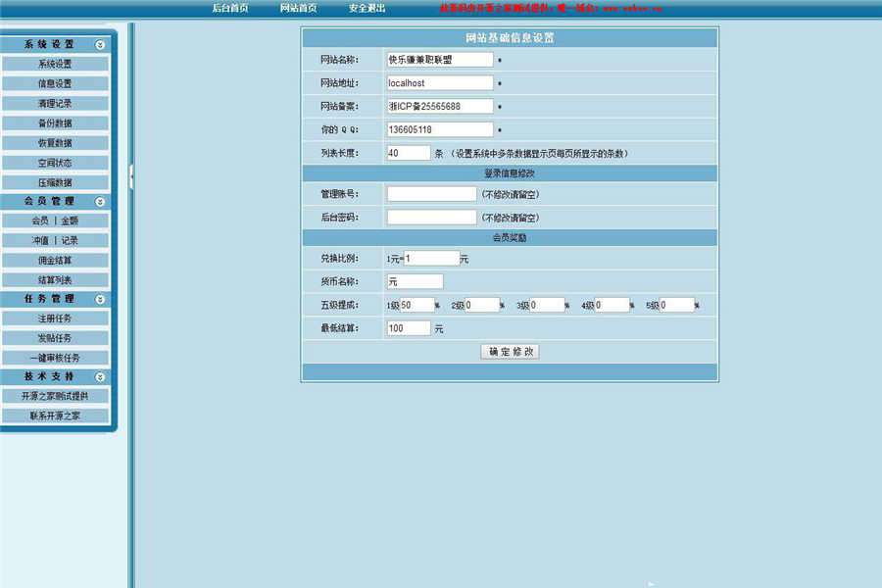The width and height of the screenshot is (882, 588).
Task: Open the 会员 | 金额 sidebar item
Action: coord(55,220)
